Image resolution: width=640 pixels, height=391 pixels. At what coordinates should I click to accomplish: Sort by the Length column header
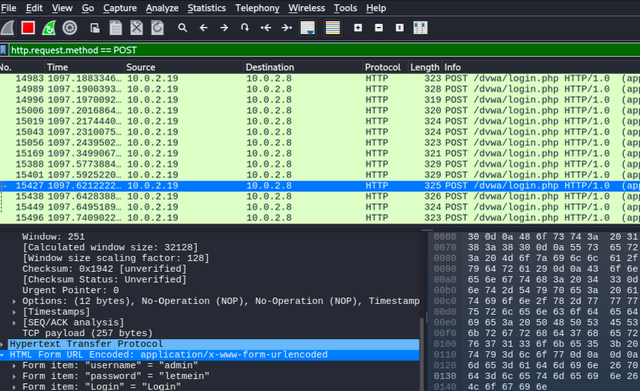point(425,67)
